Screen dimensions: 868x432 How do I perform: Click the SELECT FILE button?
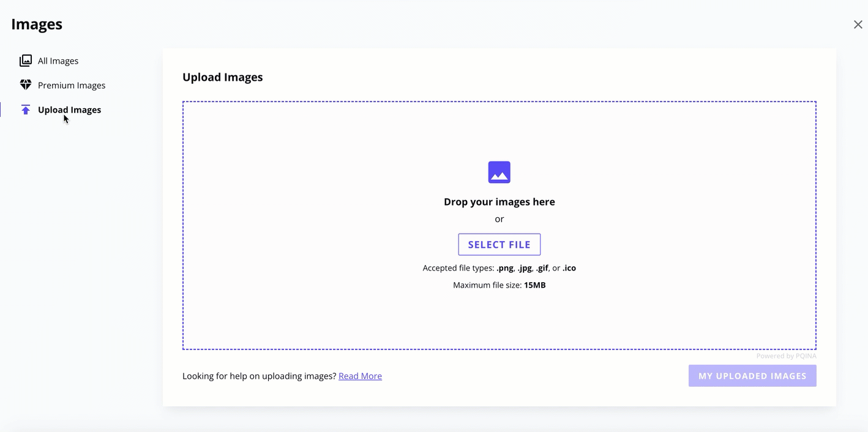coord(499,244)
